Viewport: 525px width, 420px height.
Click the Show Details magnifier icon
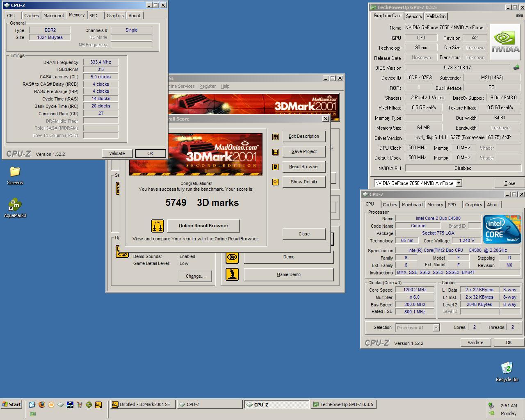[x=276, y=182]
